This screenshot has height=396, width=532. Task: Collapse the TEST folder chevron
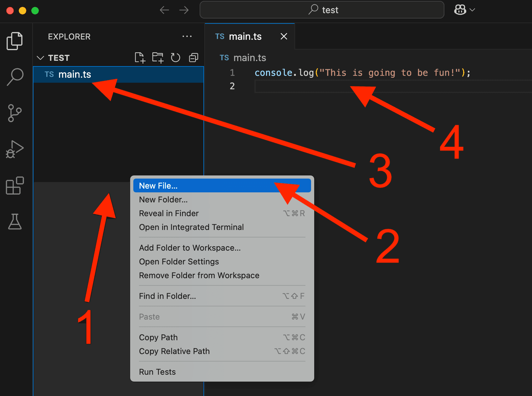pos(40,58)
